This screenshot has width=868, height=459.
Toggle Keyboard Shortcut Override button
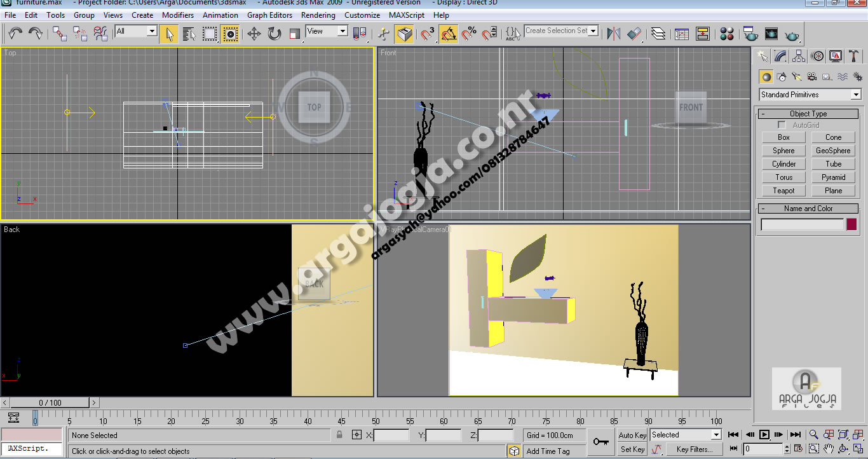tap(403, 33)
